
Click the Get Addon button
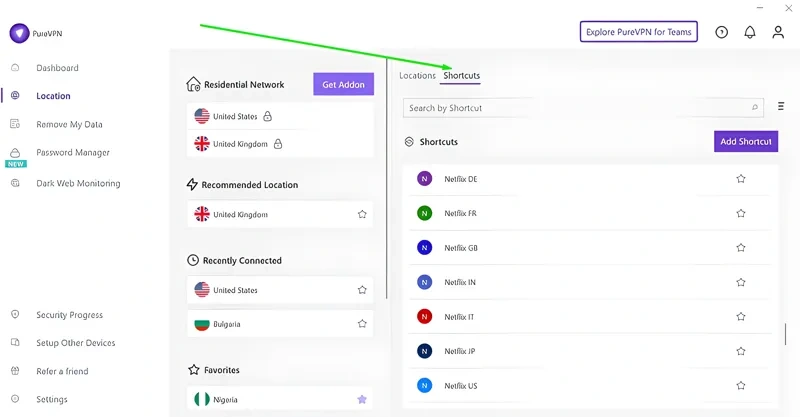tap(343, 84)
